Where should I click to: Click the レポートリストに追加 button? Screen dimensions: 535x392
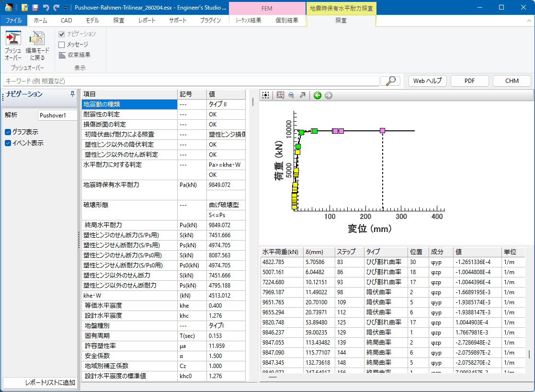(x=40, y=383)
